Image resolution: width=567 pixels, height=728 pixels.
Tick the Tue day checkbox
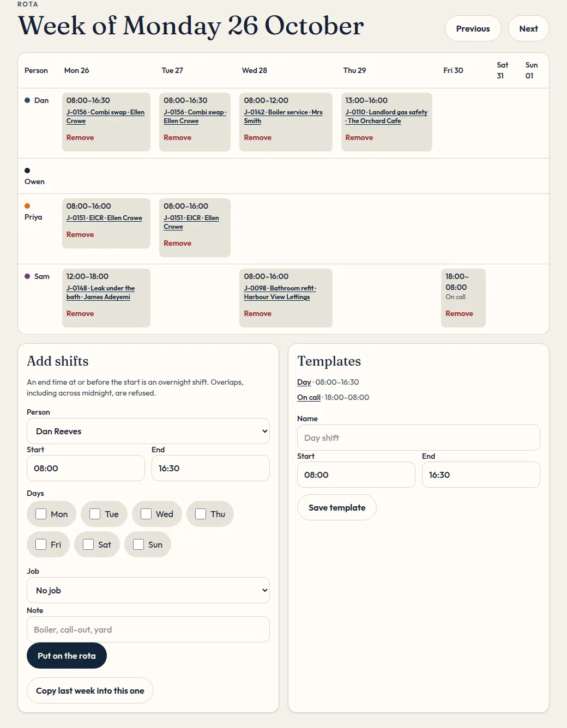coord(95,514)
